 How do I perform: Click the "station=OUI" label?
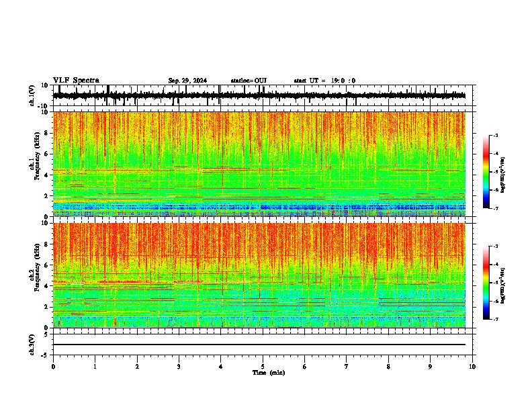[249, 81]
